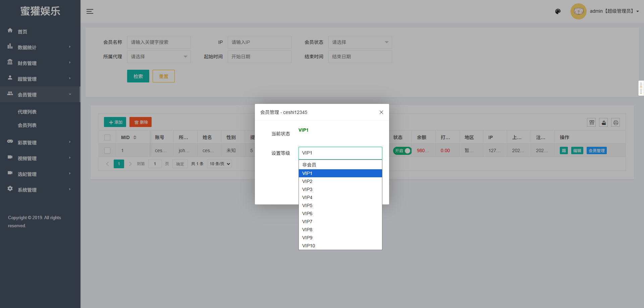Change page size using 10条/页 dropdown
This screenshot has height=308, width=644.
tap(219, 164)
